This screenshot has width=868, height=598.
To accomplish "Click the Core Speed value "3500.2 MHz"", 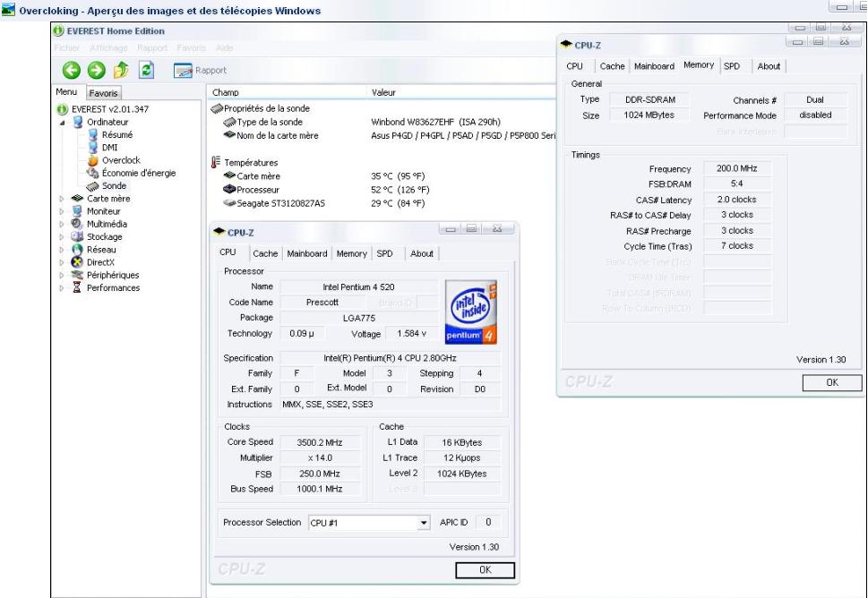I will coord(320,442).
